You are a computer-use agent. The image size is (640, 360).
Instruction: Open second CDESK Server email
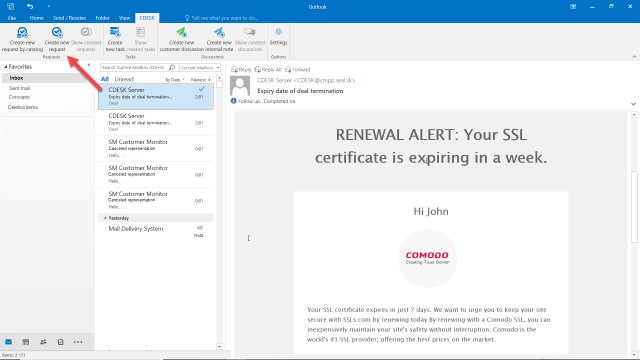[x=156, y=122]
